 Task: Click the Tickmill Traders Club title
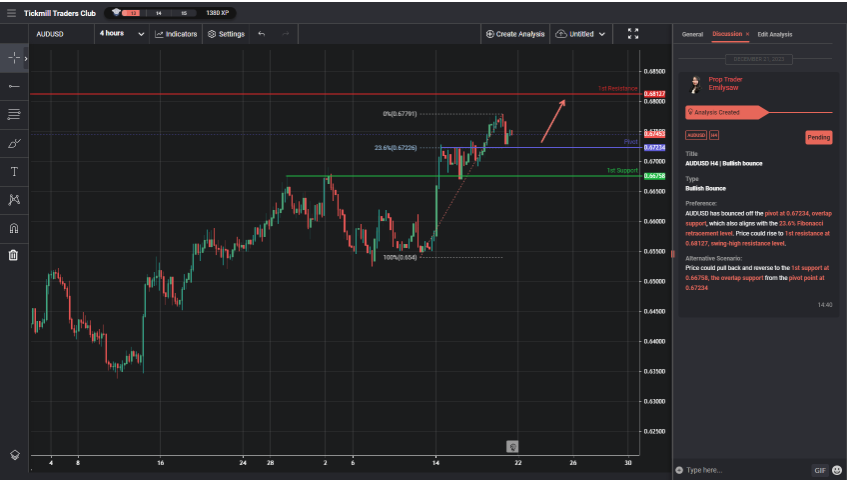(59, 13)
